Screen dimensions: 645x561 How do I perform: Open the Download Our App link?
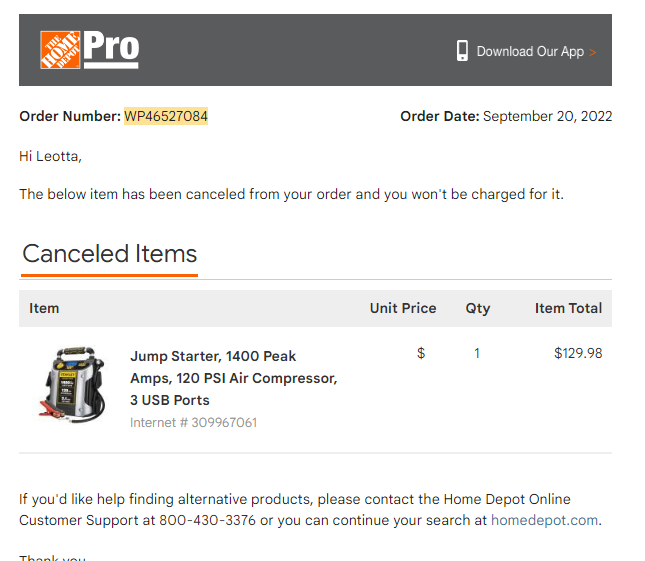point(530,52)
